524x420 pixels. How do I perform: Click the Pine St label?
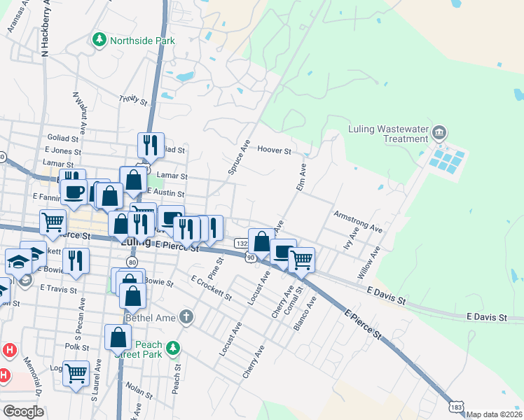(x=216, y=268)
